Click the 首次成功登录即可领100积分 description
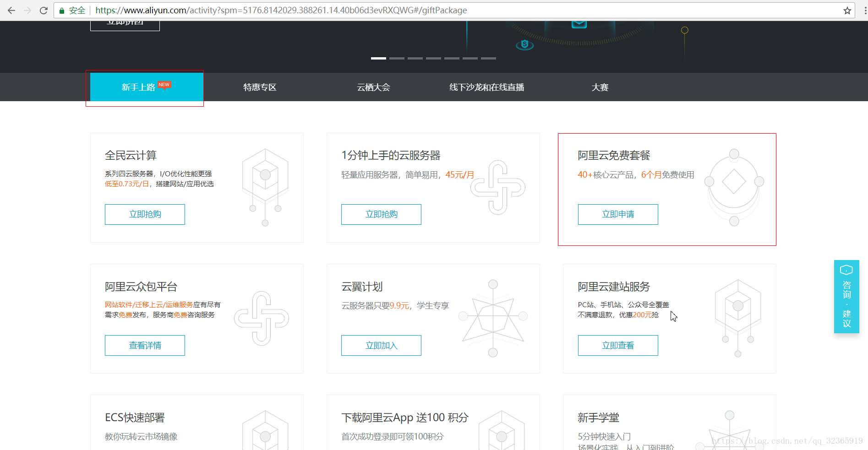Viewport: 868px width, 450px height. click(393, 437)
